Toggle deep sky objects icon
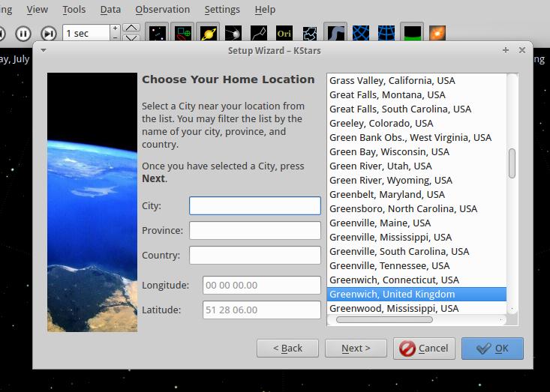Screen dimensions: 550x392 (x=182, y=33)
